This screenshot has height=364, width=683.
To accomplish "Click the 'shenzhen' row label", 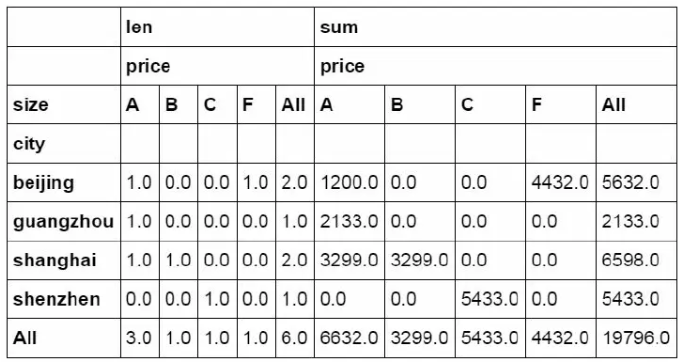I will click(64, 299).
